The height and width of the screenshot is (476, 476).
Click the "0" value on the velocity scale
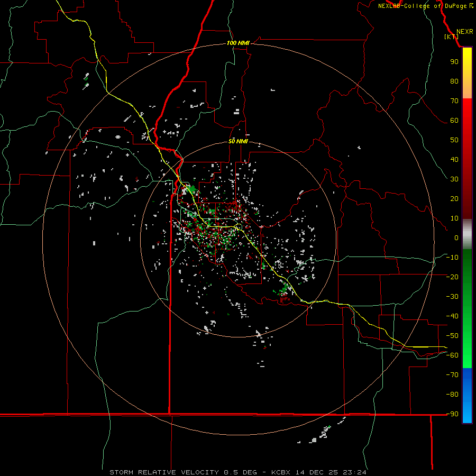click(456, 237)
